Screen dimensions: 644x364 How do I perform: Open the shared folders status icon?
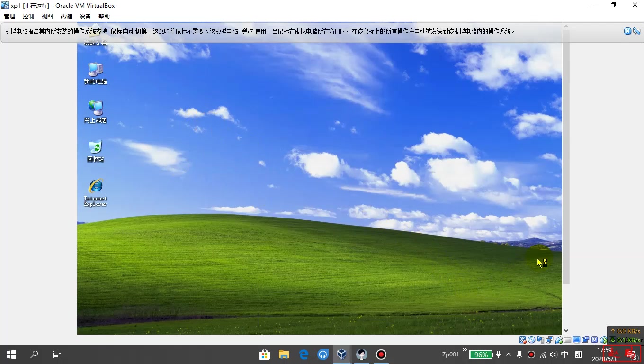pyautogui.click(x=568, y=340)
